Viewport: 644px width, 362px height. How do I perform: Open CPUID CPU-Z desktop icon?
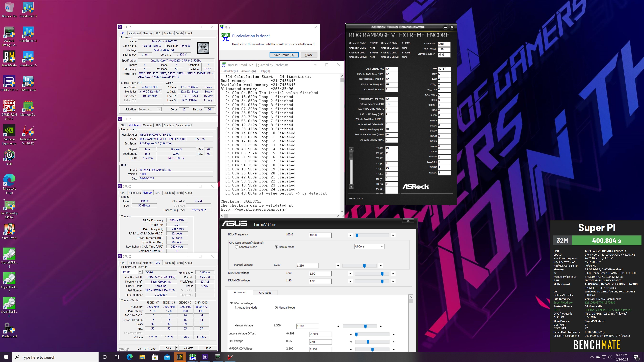[9, 84]
